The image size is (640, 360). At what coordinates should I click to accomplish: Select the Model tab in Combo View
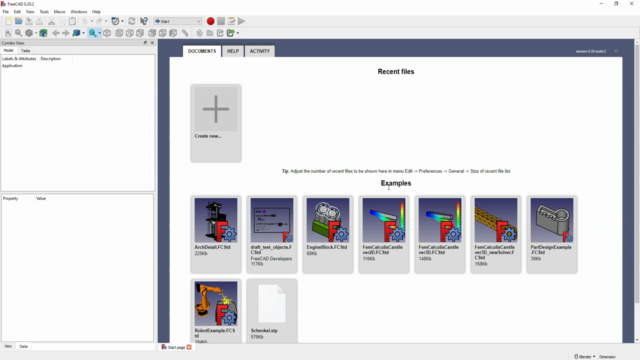coord(8,51)
